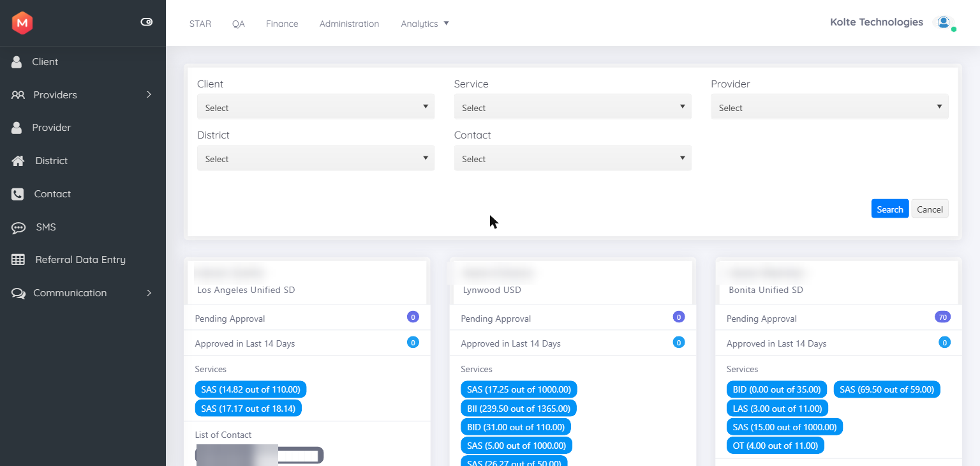The height and width of the screenshot is (466, 980).
Task: Click the Contact phone icon
Action: [x=18, y=194]
